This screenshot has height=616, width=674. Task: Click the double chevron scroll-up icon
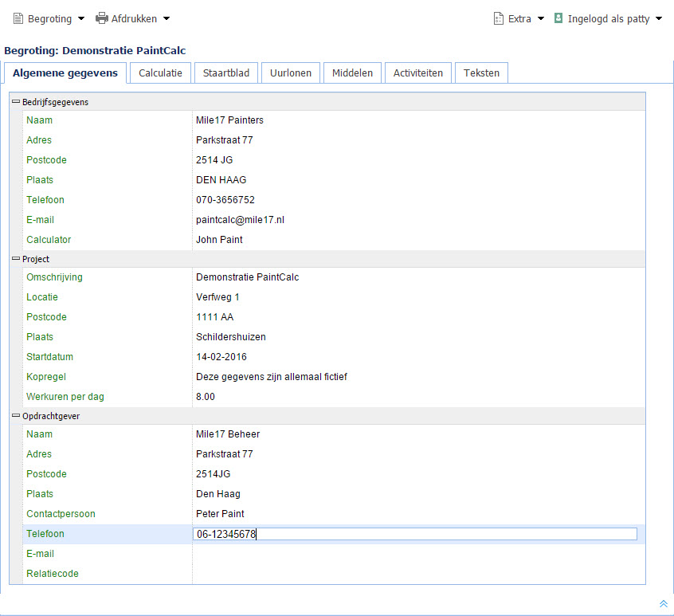[663, 604]
